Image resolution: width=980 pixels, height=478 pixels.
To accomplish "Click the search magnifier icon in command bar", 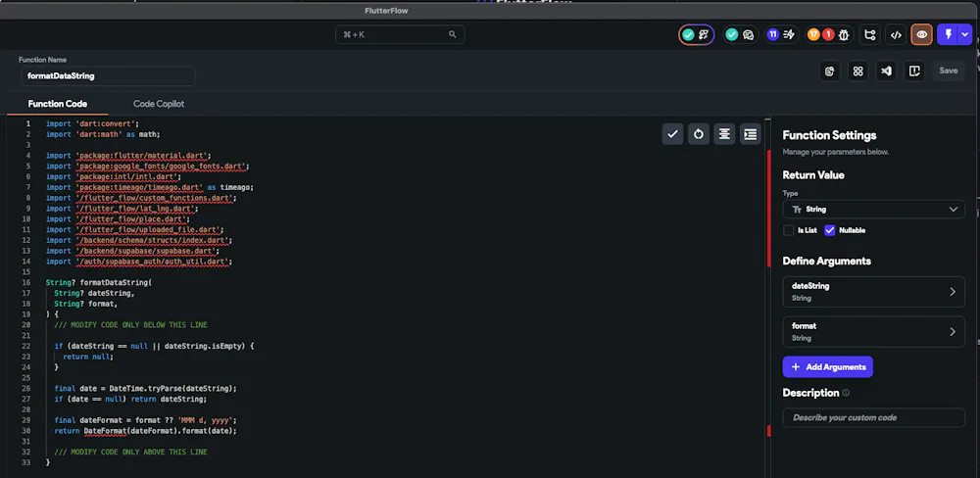I will tap(453, 34).
